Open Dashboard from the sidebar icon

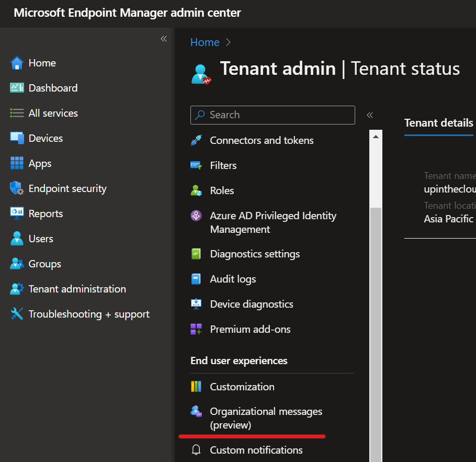(x=17, y=88)
